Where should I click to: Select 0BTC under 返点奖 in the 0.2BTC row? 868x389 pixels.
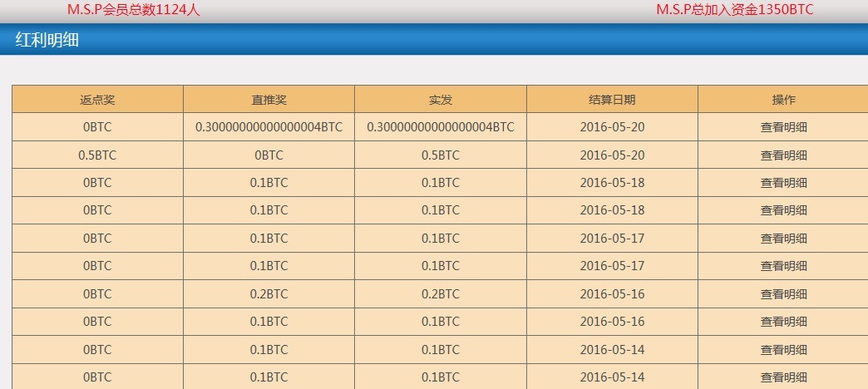point(97,293)
